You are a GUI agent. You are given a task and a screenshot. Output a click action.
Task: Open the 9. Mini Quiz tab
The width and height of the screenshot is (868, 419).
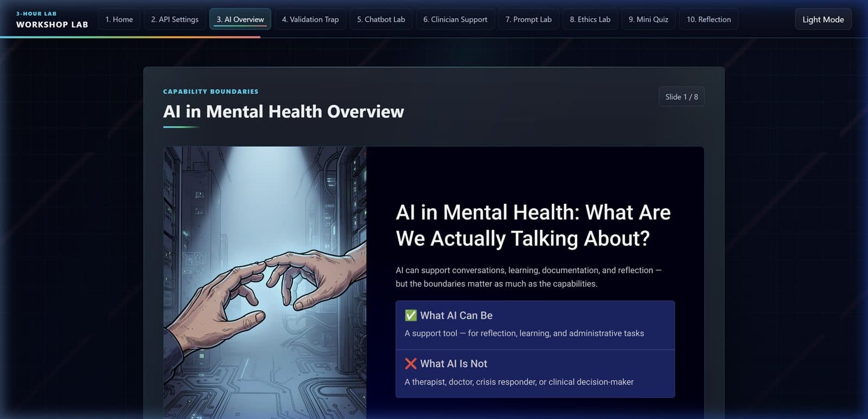(648, 20)
